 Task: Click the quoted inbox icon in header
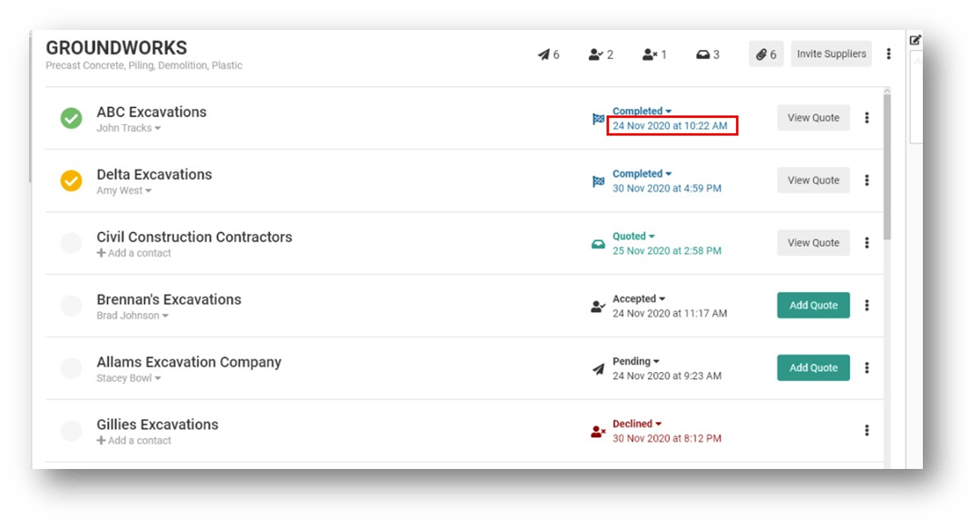pyautogui.click(x=702, y=54)
